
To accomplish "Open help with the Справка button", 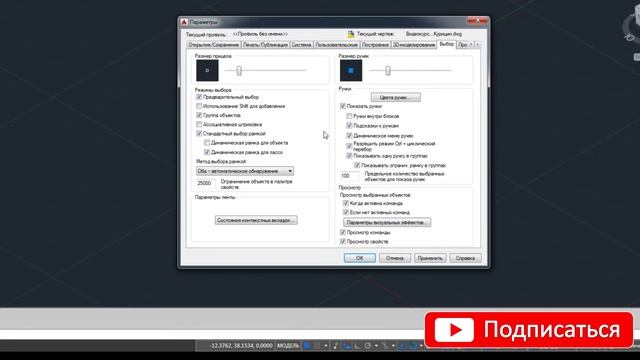I will (465, 258).
